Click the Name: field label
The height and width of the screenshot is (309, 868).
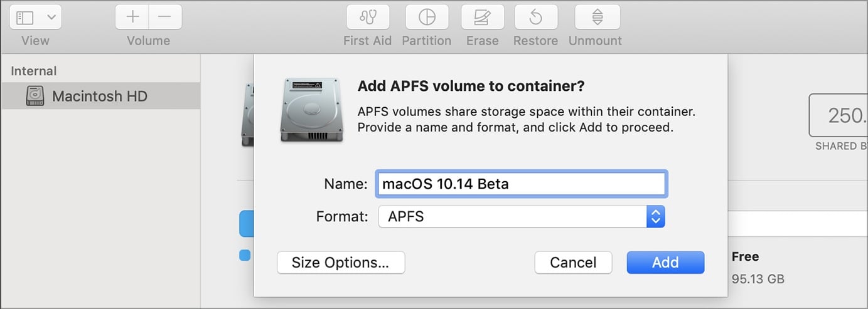coord(345,184)
